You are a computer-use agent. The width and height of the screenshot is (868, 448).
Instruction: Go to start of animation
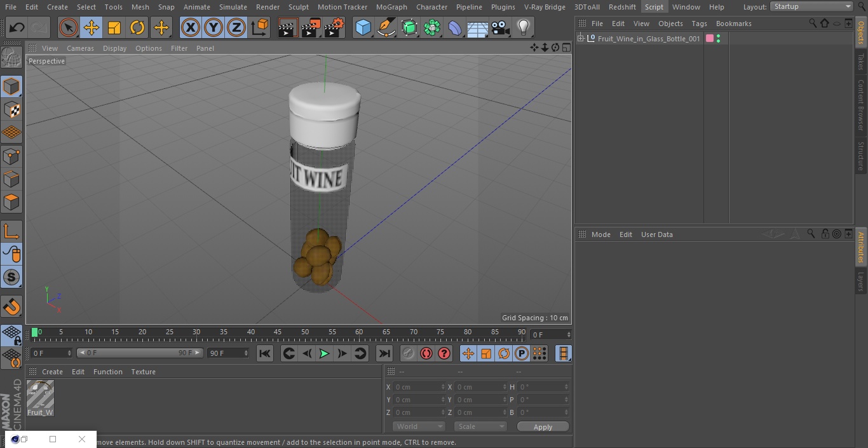(x=265, y=353)
